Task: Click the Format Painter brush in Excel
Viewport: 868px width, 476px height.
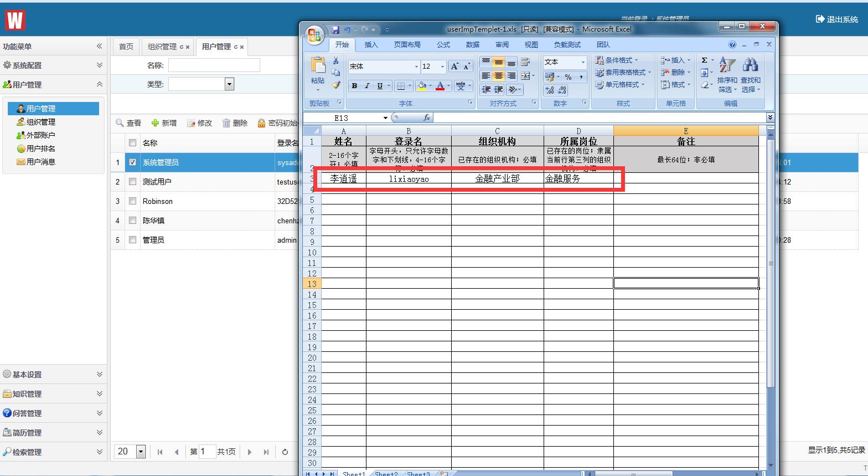Action: (x=335, y=85)
